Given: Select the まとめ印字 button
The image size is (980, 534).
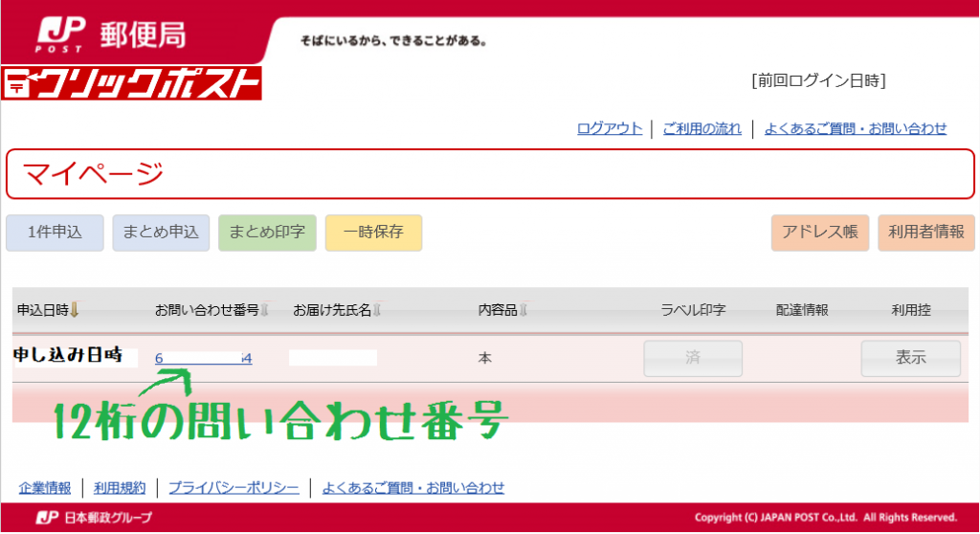Looking at the screenshot, I should [x=267, y=233].
